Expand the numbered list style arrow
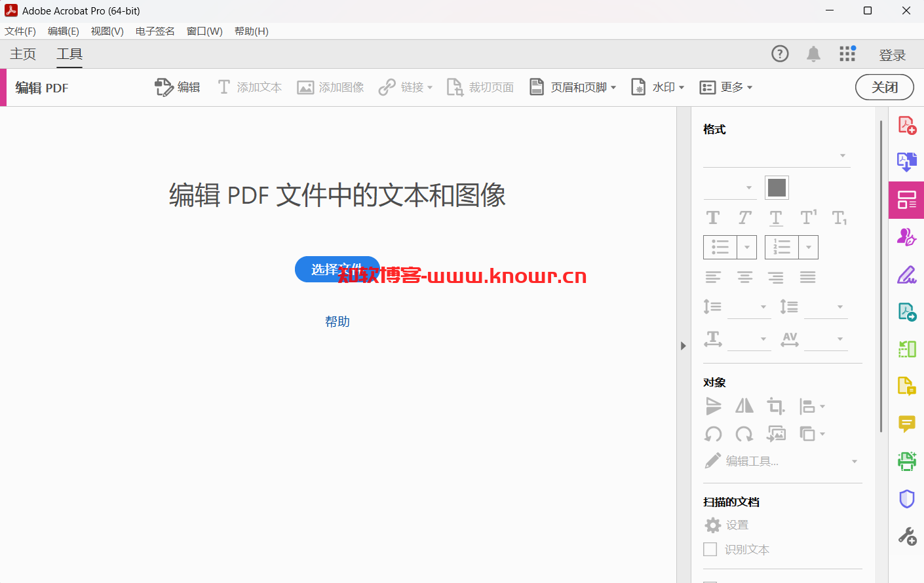The image size is (924, 583). point(809,247)
